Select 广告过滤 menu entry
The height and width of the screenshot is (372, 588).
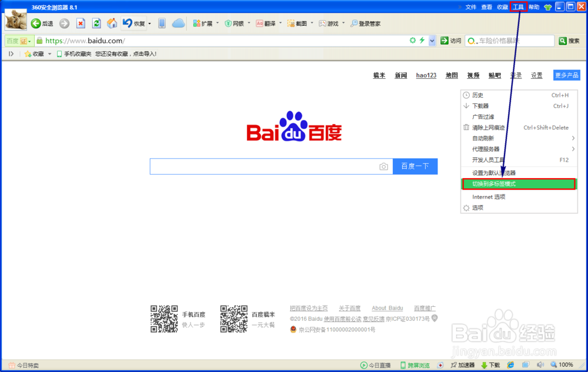pyautogui.click(x=519, y=117)
